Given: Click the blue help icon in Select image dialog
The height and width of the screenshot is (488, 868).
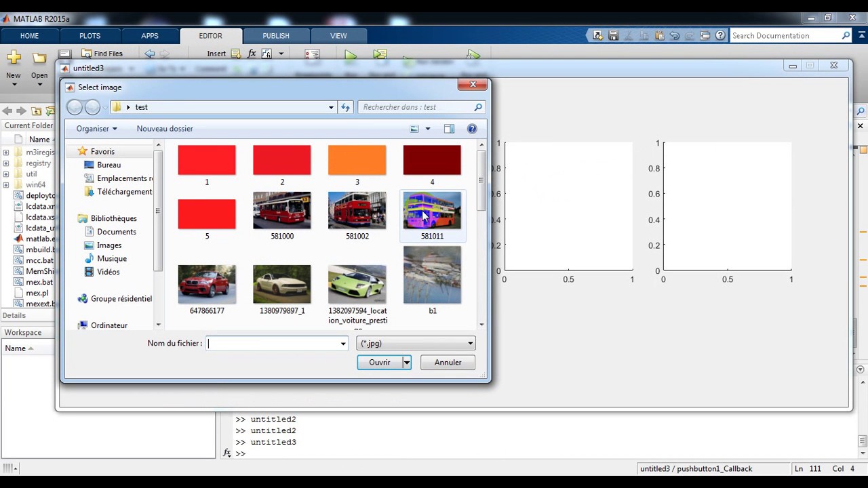Looking at the screenshot, I should click(472, 129).
